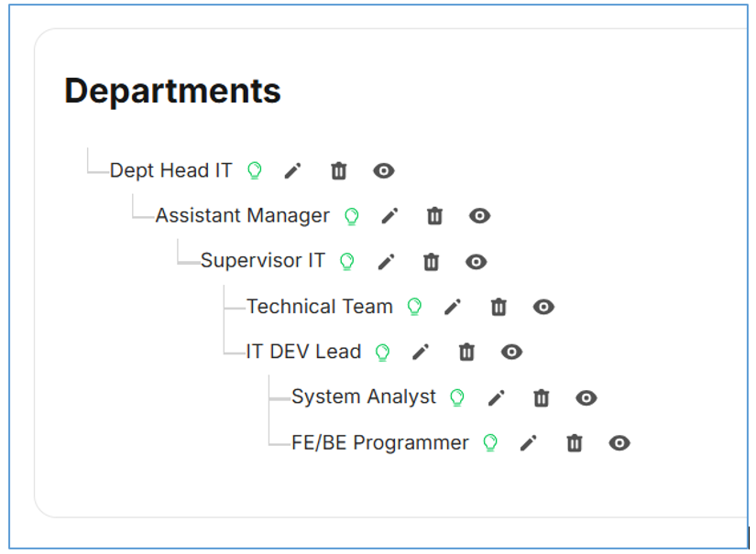The height and width of the screenshot is (554, 756).
Task: Remove the Technical Team using trash icon
Action: pos(499,307)
